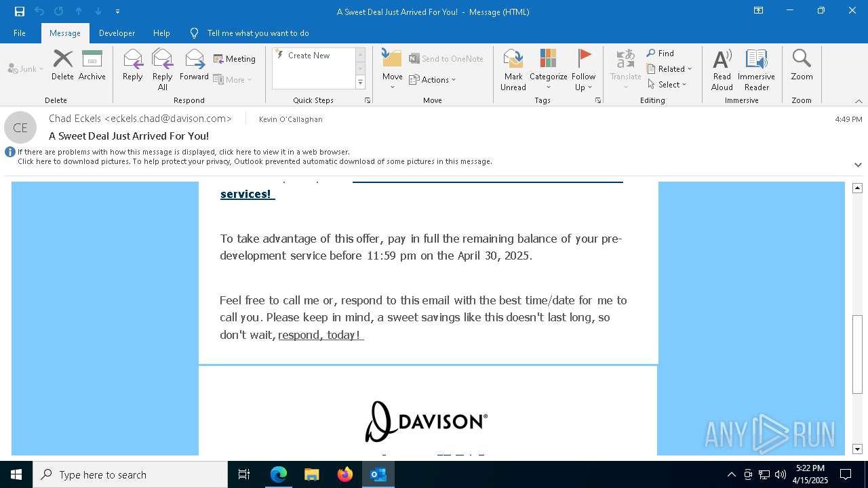Viewport: 868px width, 488px height.
Task: Open the Select dropdown
Action: (667, 85)
